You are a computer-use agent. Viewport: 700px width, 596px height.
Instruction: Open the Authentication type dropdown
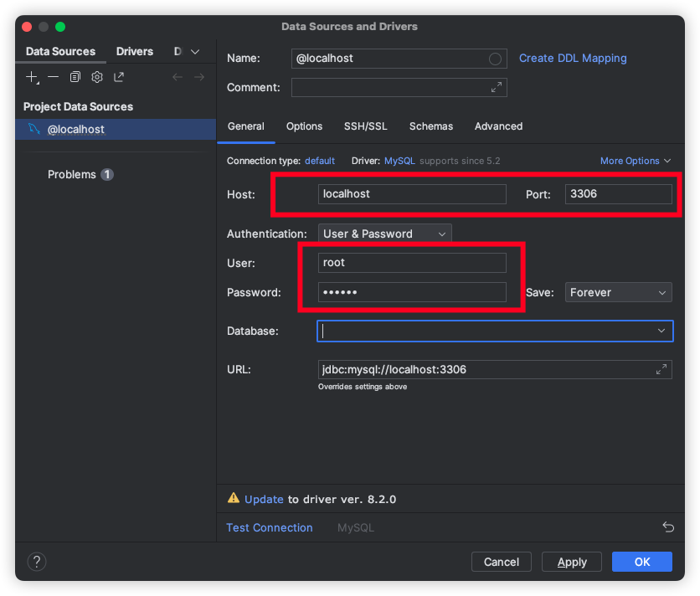384,234
